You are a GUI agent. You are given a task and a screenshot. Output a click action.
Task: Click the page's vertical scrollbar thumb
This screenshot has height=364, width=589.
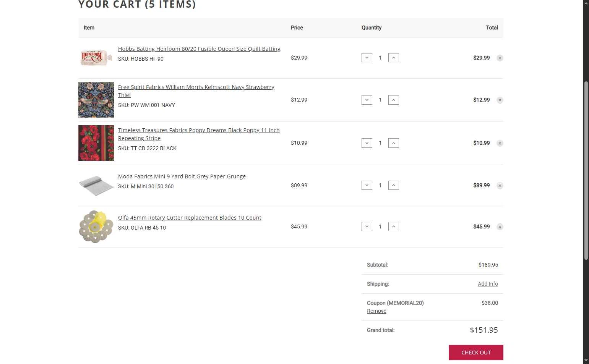pos(586,170)
